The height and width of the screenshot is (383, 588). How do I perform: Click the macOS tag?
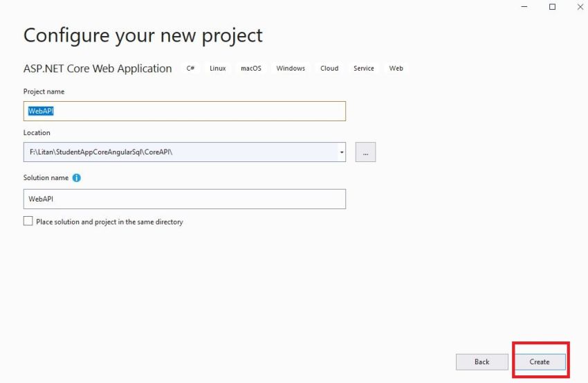pos(251,69)
